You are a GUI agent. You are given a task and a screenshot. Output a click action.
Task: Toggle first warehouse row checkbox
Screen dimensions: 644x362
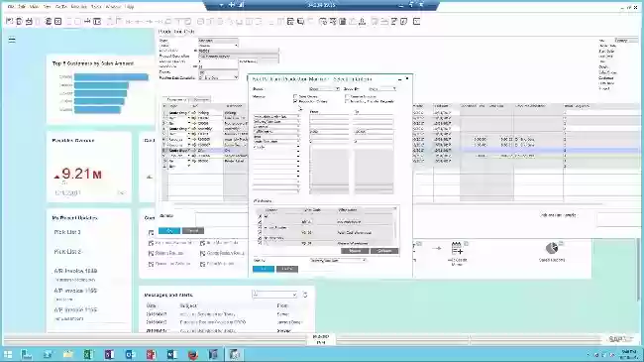click(x=260, y=216)
